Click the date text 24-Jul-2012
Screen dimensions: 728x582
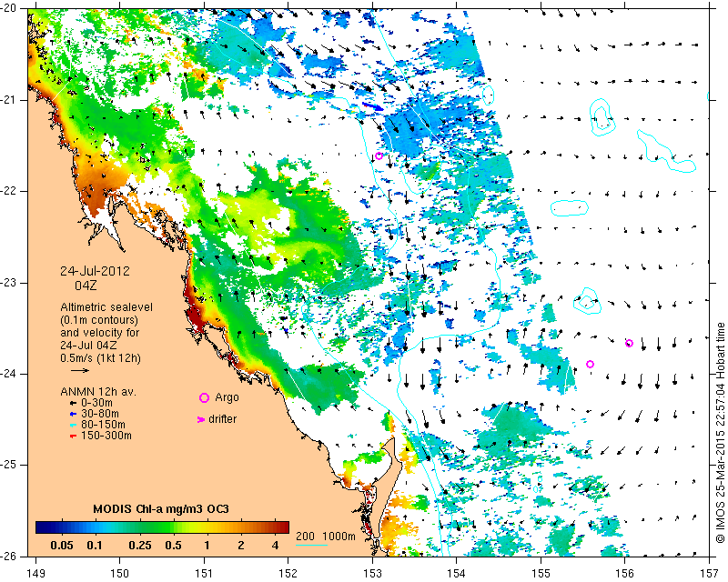[x=95, y=271]
